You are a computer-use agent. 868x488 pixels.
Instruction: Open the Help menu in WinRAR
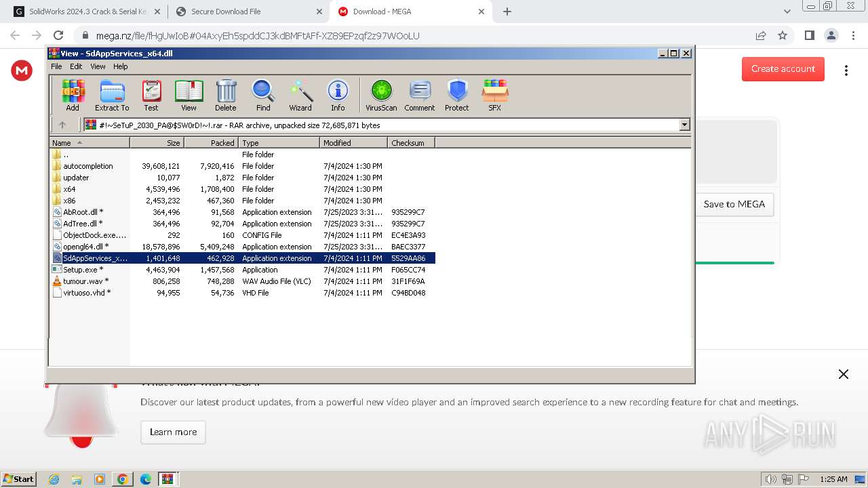tap(121, 66)
